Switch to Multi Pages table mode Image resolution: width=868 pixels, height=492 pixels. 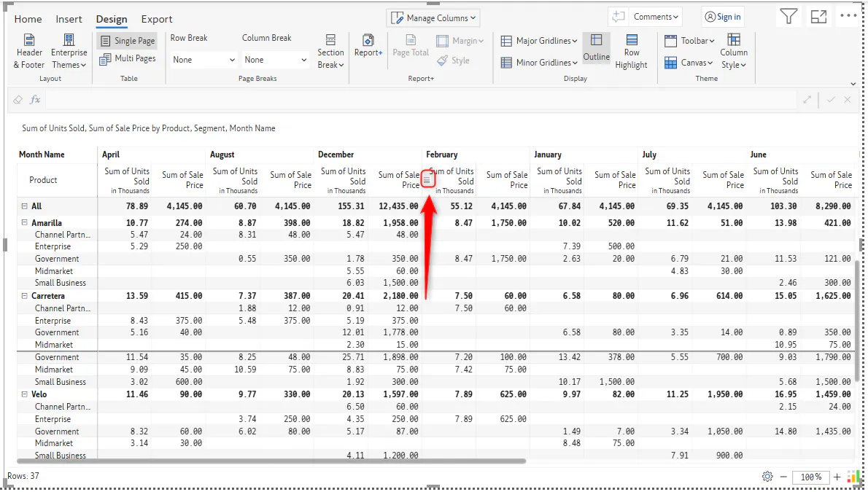click(128, 58)
